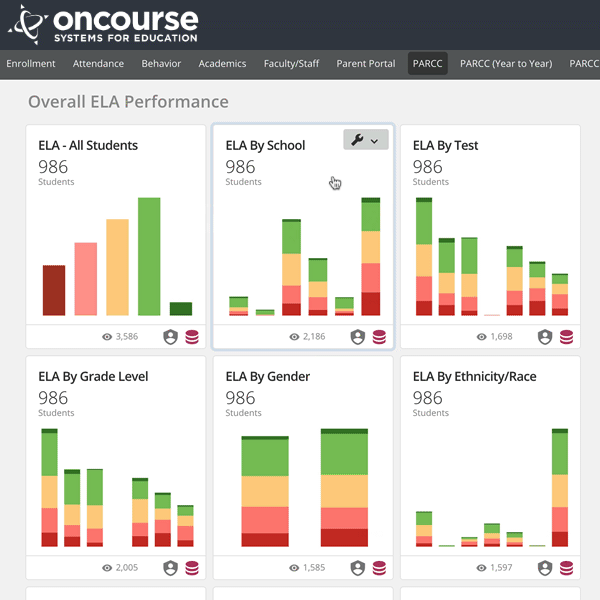Image resolution: width=600 pixels, height=600 pixels.
Task: Click the eye views icon beside 1,597
Action: [x=482, y=568]
